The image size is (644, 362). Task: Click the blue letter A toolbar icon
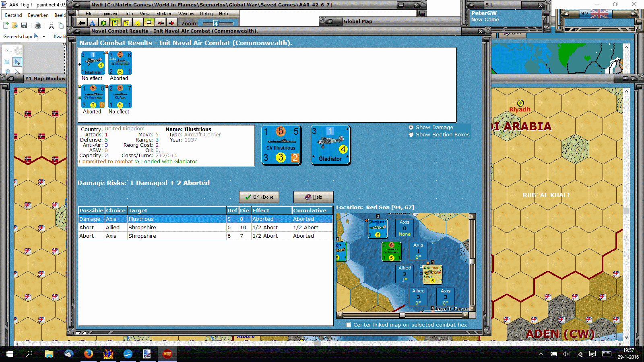[x=93, y=23]
